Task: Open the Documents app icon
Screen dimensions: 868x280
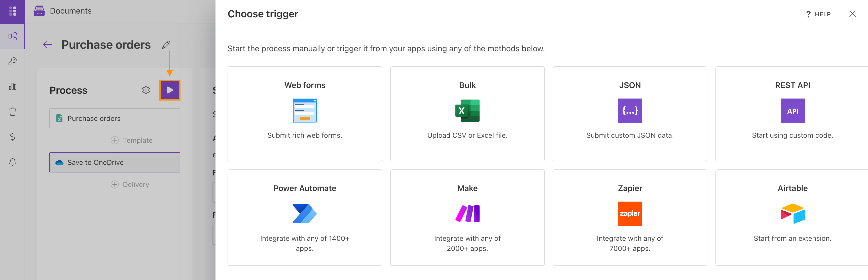Action: click(x=39, y=11)
